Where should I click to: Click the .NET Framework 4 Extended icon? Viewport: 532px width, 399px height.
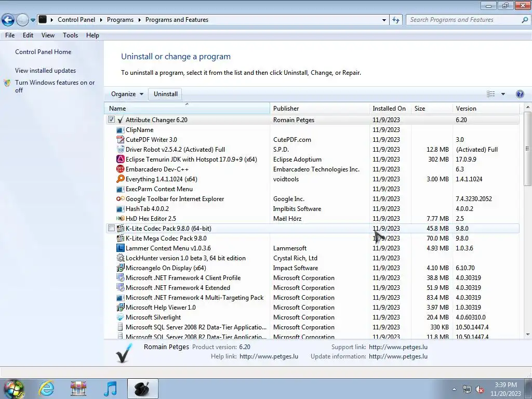[x=120, y=287]
